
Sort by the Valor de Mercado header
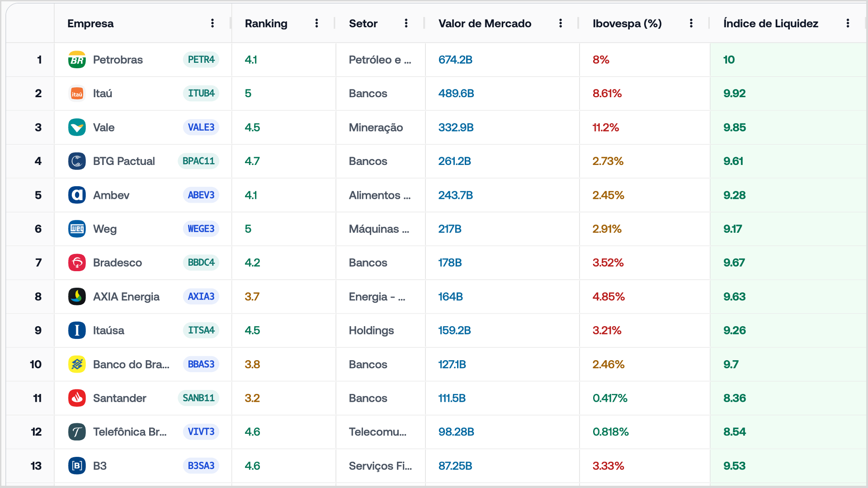coord(485,23)
